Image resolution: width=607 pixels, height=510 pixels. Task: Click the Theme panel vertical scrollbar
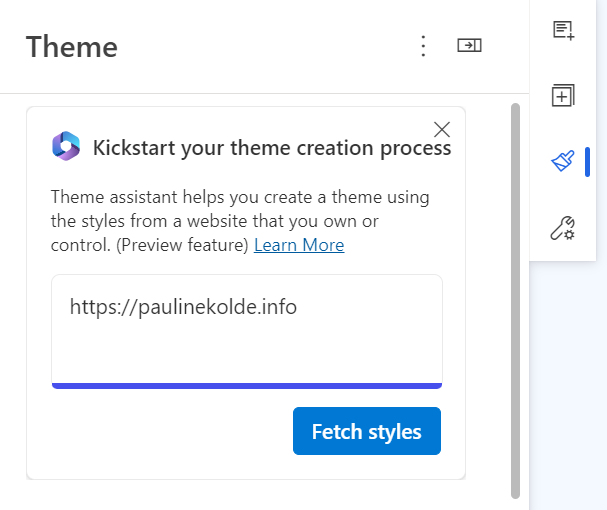[x=515, y=300]
